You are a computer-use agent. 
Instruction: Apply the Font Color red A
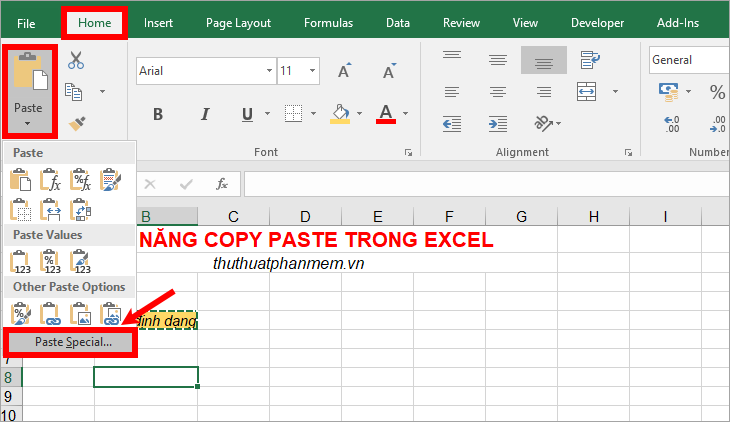[386, 113]
